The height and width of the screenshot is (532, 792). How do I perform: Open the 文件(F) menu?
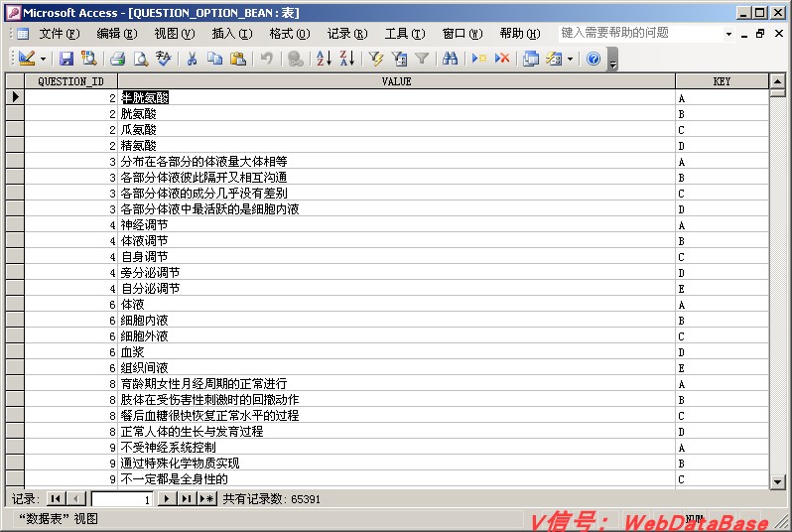(x=60, y=34)
